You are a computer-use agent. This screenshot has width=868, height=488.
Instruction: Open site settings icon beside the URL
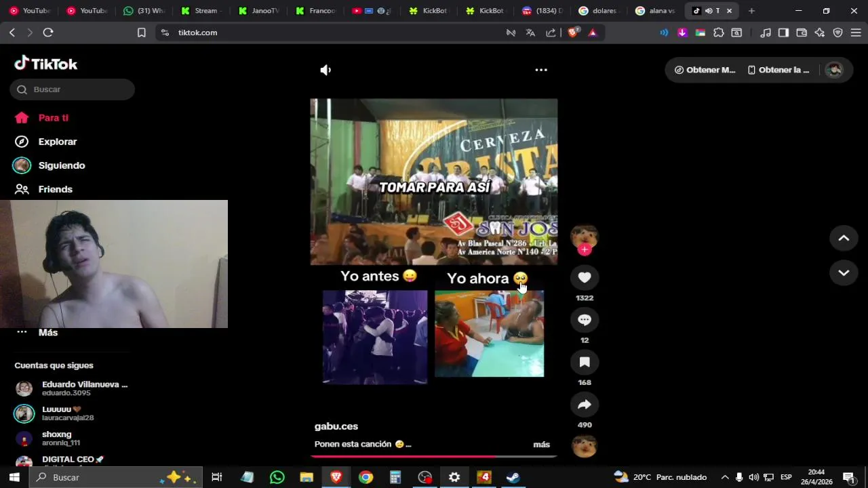tap(165, 33)
